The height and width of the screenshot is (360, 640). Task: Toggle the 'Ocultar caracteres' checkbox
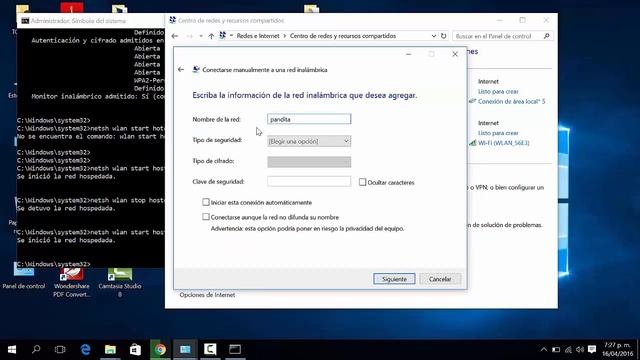coord(362,182)
